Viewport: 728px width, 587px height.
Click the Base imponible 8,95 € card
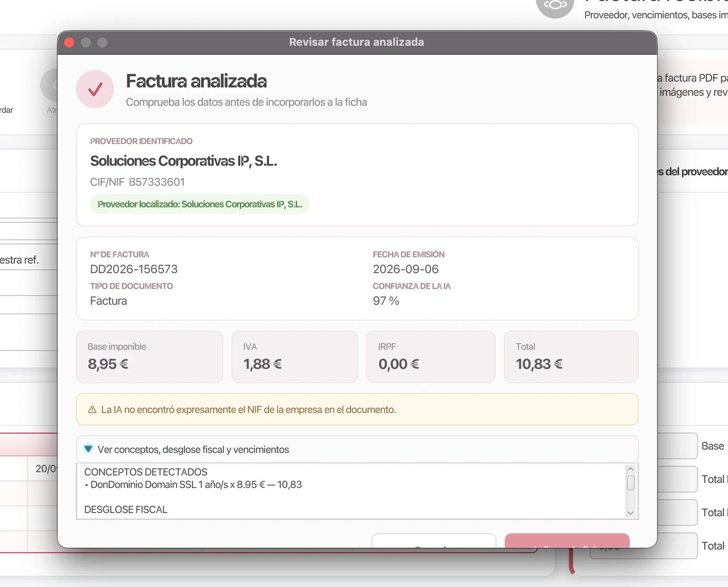pyautogui.click(x=149, y=357)
